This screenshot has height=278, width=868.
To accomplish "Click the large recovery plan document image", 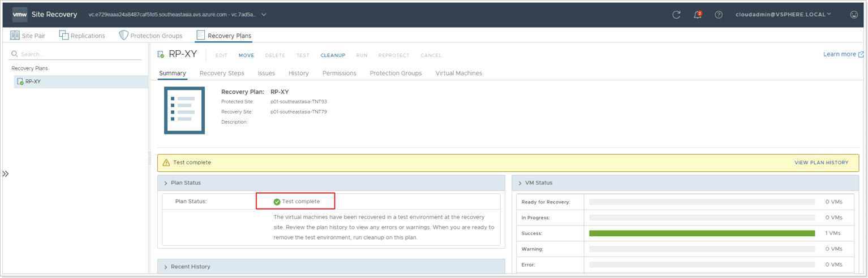I will [x=184, y=111].
